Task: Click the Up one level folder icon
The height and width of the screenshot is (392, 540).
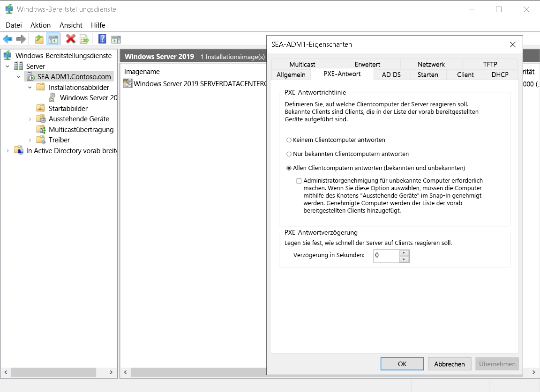Action: (39, 39)
